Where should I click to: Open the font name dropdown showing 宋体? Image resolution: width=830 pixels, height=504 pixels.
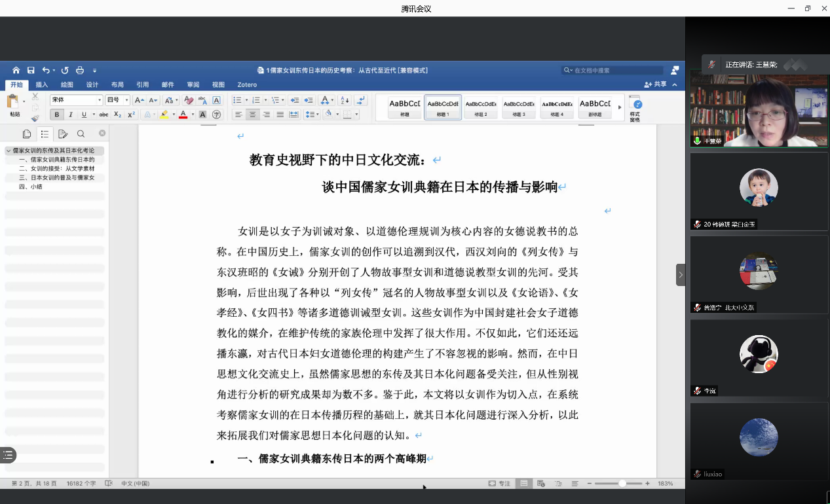tap(77, 100)
